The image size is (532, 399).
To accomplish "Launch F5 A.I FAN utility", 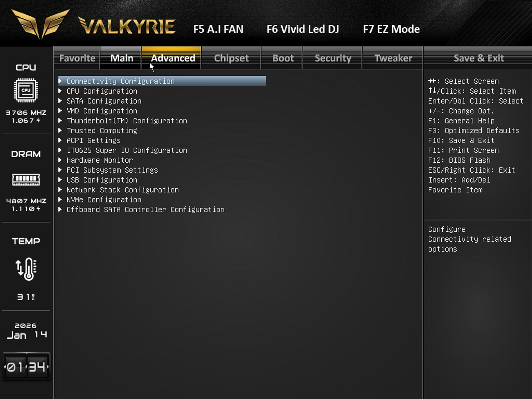I will pyautogui.click(x=218, y=29).
